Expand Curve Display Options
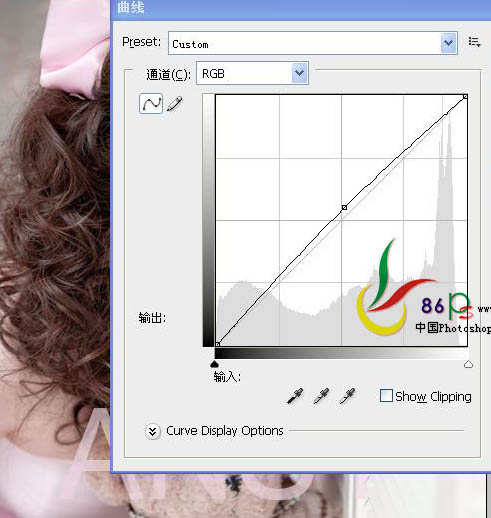 click(152, 431)
